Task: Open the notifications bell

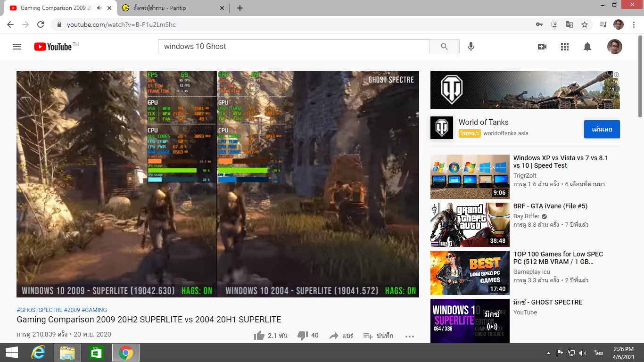Action: [x=587, y=47]
